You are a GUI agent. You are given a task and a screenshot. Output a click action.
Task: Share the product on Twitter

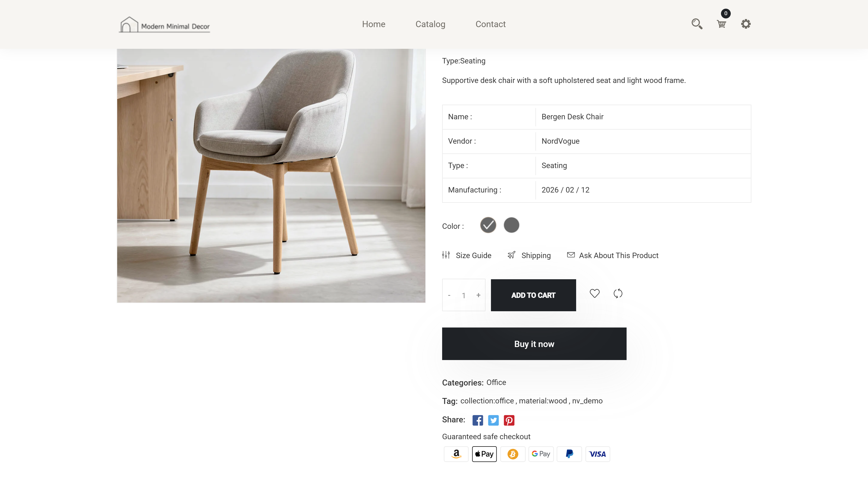[493, 420]
